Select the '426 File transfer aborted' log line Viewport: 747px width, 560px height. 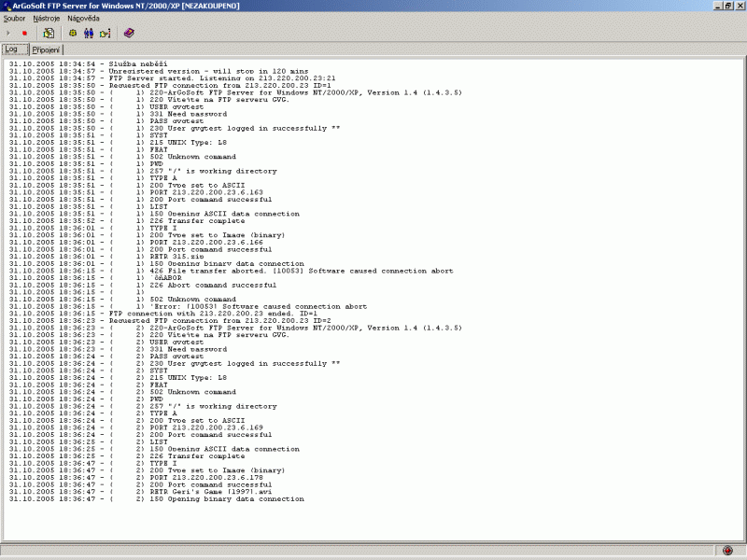point(231,271)
